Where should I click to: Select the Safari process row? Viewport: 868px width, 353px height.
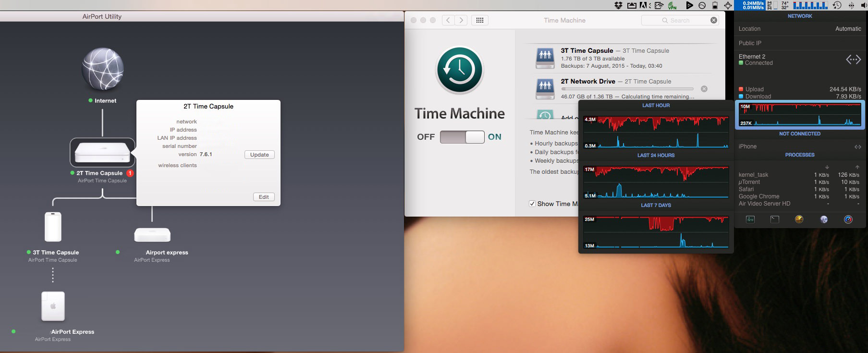(x=800, y=189)
